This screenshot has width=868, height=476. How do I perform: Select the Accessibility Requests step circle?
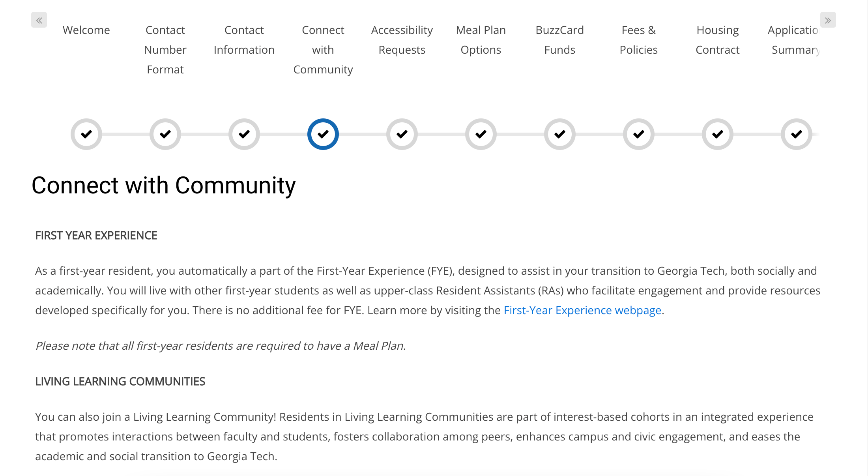(402, 134)
